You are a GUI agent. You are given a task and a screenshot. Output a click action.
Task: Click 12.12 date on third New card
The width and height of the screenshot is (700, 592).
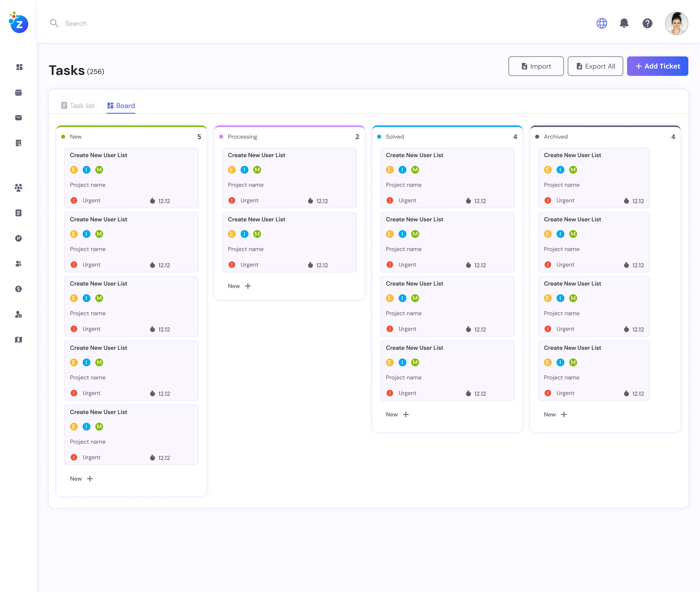(164, 329)
